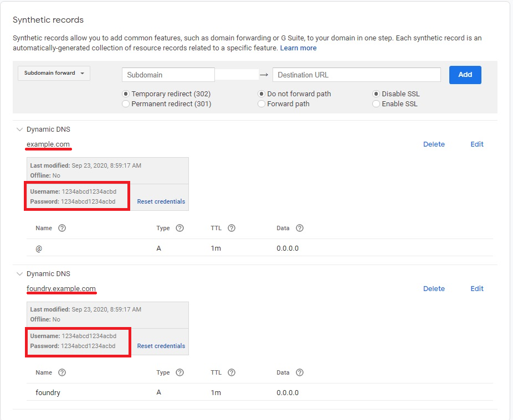
Task: Click the help icon beside foundry Name column
Action: click(x=61, y=372)
